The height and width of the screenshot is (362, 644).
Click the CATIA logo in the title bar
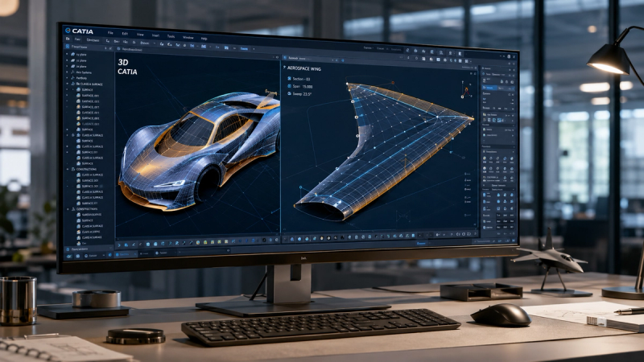point(79,31)
